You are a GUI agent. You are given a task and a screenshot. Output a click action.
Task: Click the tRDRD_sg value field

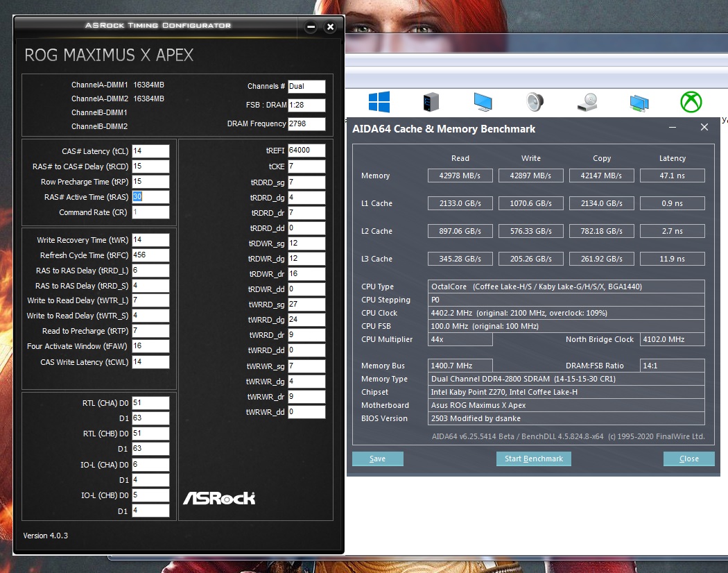(306, 182)
